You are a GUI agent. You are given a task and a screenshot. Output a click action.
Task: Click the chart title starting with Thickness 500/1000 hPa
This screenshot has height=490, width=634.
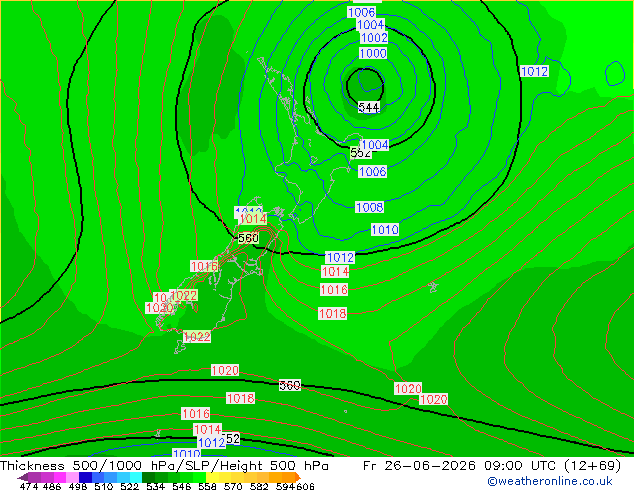click(x=164, y=466)
